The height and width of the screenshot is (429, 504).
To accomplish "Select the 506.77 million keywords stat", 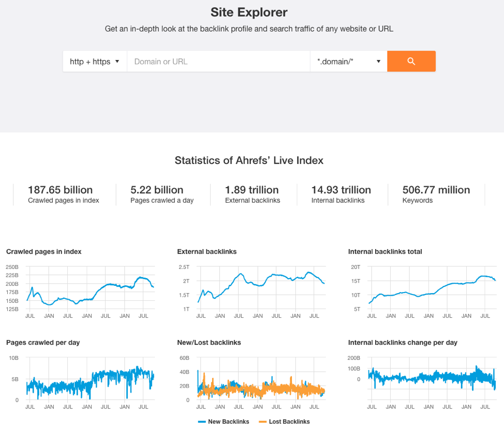I will 436,194.
